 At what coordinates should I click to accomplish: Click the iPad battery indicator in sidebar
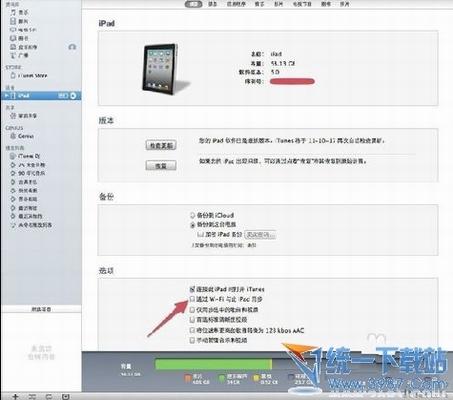tap(63, 96)
